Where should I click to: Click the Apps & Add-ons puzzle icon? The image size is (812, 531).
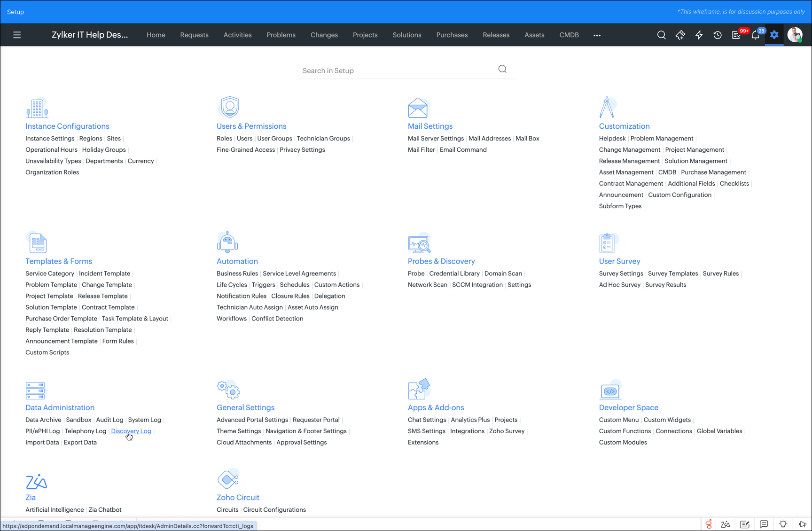(x=419, y=389)
